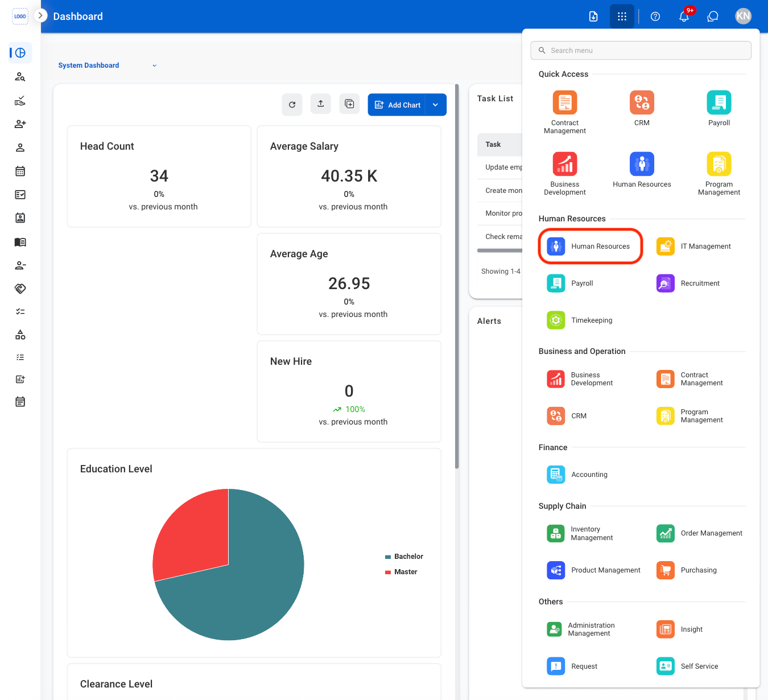Open Contract Management in Quick Access
The width and height of the screenshot is (768, 700).
(x=565, y=113)
